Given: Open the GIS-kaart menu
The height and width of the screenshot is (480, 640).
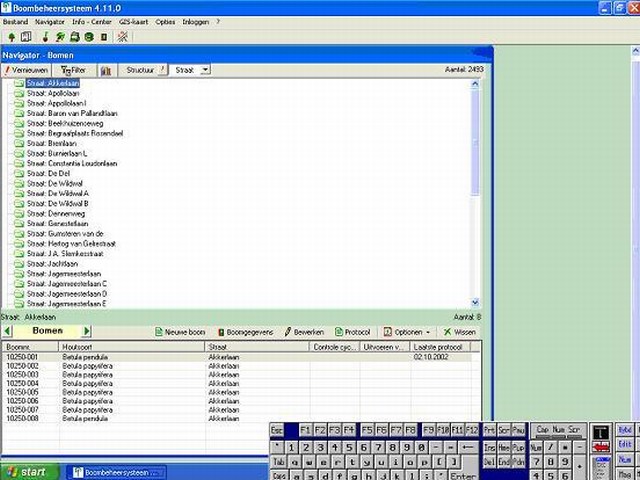Looking at the screenshot, I should point(133,22).
